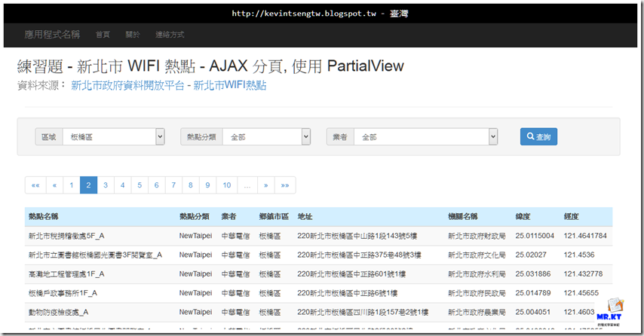Select page 6 in pagination
The width and height of the screenshot is (644, 336).
tap(157, 185)
